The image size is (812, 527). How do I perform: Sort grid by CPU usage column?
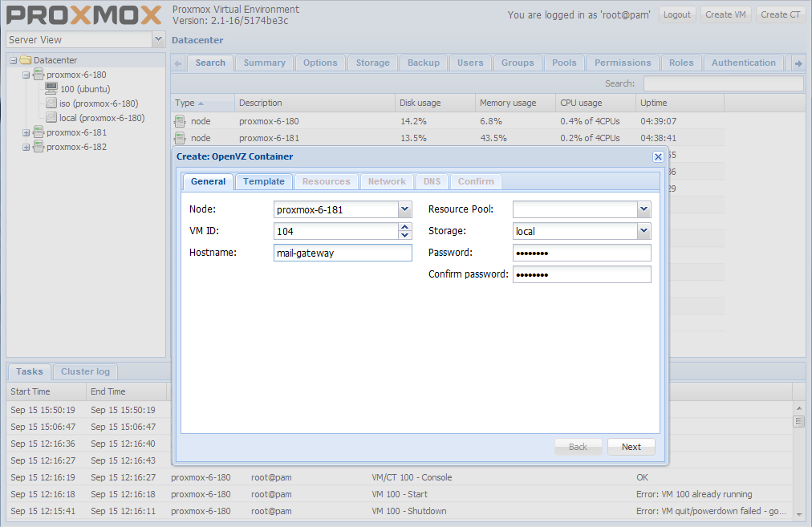pos(595,103)
